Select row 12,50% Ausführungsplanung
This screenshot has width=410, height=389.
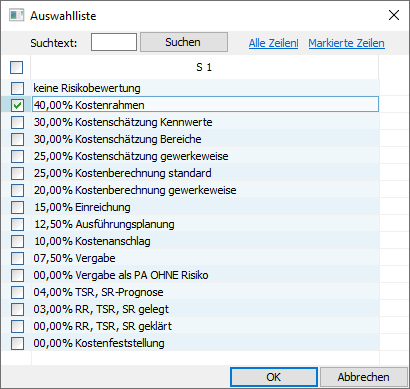pyautogui.click(x=205, y=224)
